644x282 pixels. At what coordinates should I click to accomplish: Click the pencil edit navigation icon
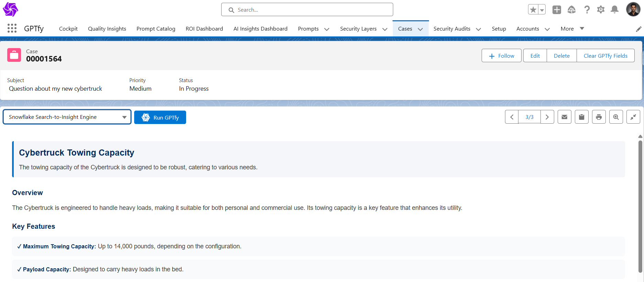point(638,29)
